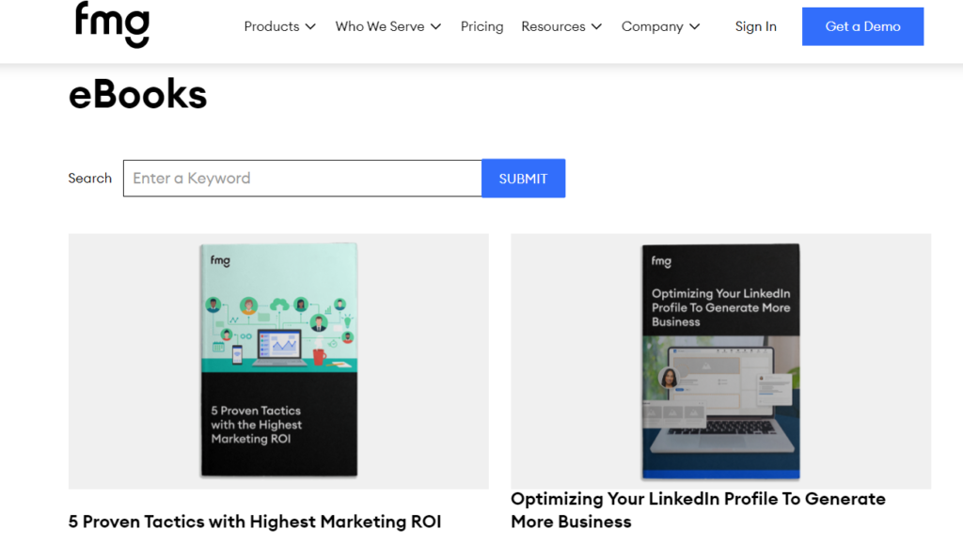Click the Get a Demo button
The height and width of the screenshot is (560, 963).
tap(862, 26)
